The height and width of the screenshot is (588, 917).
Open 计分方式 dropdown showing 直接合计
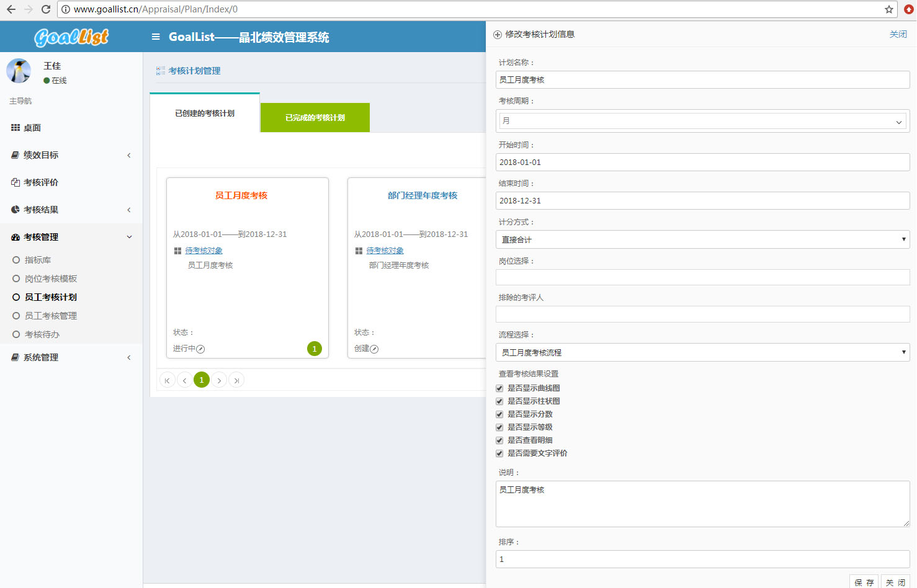pyautogui.click(x=703, y=239)
